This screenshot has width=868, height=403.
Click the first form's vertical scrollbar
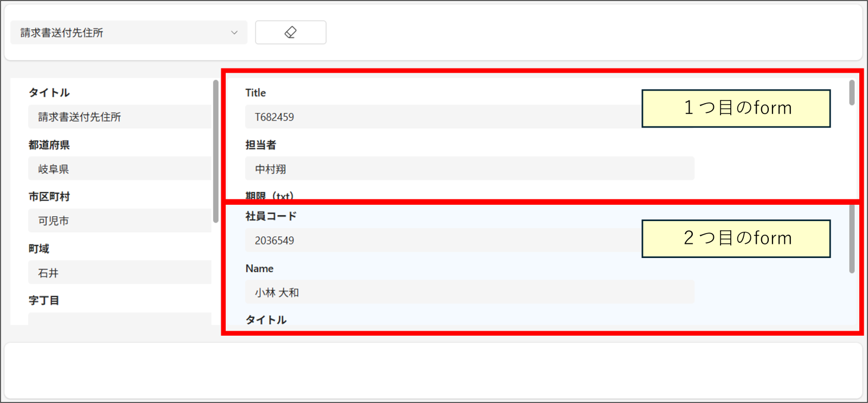[852, 93]
